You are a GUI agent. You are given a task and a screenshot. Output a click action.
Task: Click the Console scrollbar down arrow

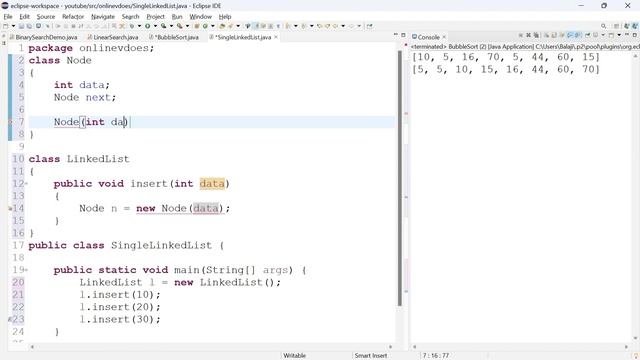[635, 338]
